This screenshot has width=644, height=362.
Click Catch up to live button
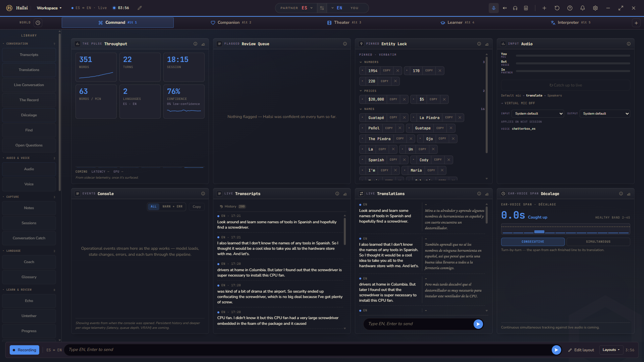(x=566, y=85)
